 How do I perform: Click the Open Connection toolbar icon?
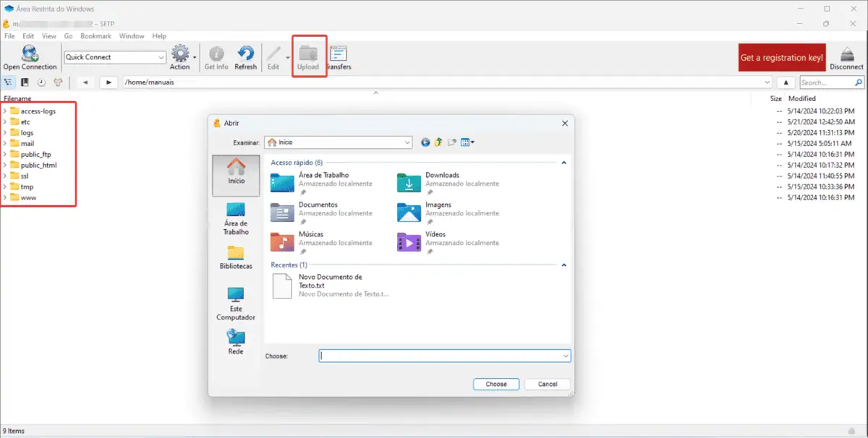(x=30, y=57)
